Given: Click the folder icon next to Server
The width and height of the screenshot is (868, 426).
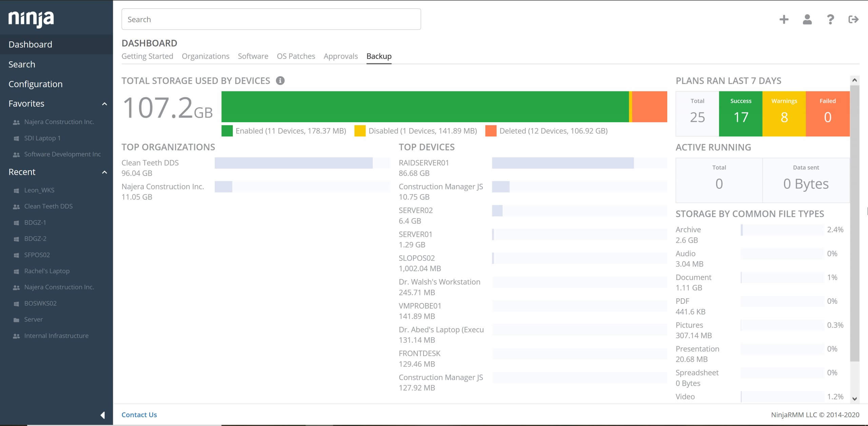Looking at the screenshot, I should point(16,319).
